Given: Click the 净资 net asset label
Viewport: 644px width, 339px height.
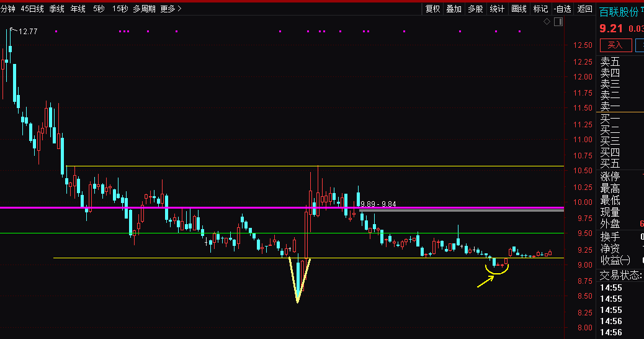Looking at the screenshot, I should coord(610,248).
